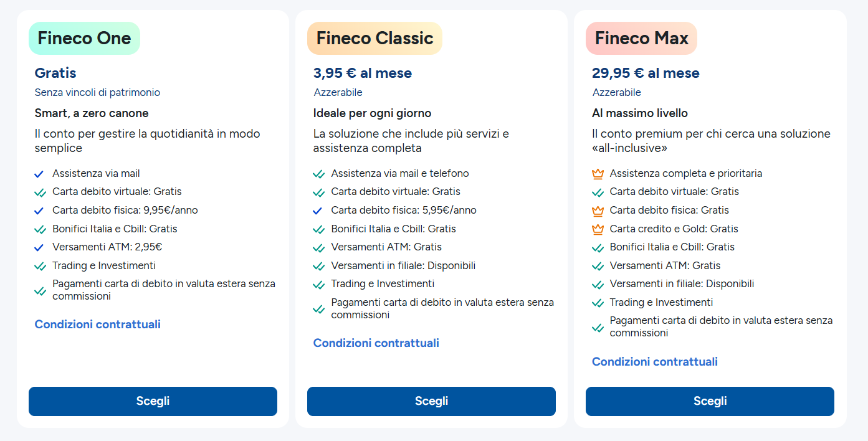
Task: Click blue checkmark next to Carta debito fisica: 5,95€/anno
Action: (x=318, y=211)
